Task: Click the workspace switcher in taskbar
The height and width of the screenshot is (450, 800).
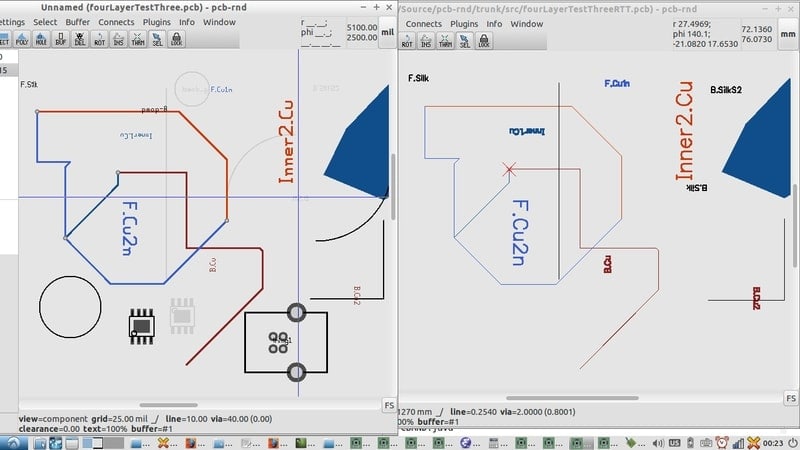Action: [104, 443]
